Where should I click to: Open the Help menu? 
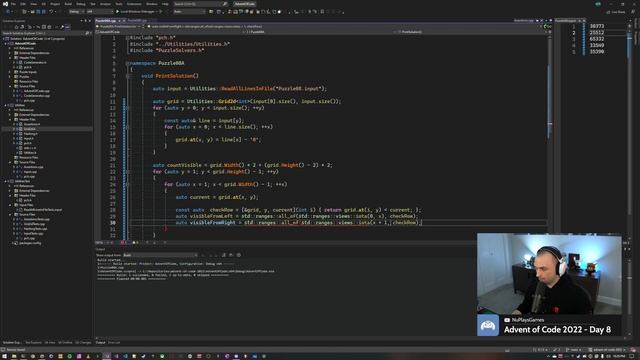[x=165, y=4]
